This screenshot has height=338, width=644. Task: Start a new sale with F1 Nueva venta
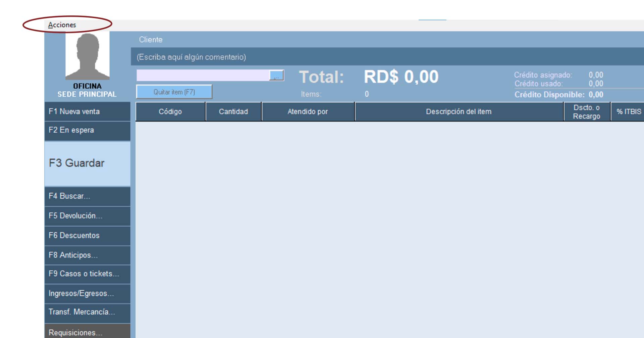tap(87, 111)
